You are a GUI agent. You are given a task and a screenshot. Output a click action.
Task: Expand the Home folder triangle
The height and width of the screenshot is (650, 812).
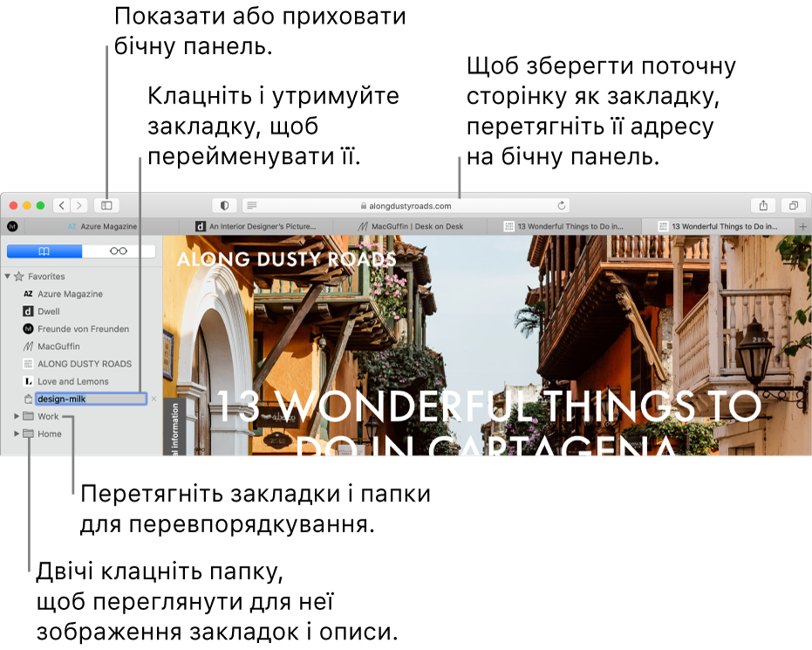tap(17, 434)
